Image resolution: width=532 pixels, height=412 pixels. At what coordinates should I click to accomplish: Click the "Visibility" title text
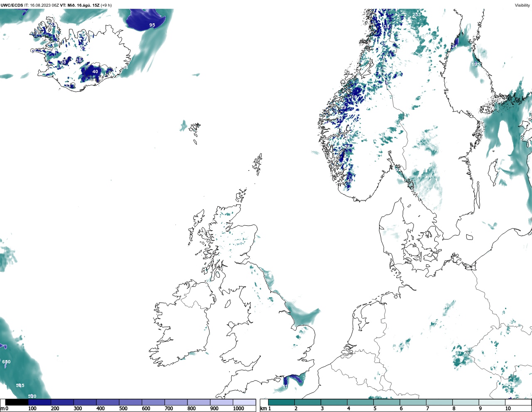(522, 5)
